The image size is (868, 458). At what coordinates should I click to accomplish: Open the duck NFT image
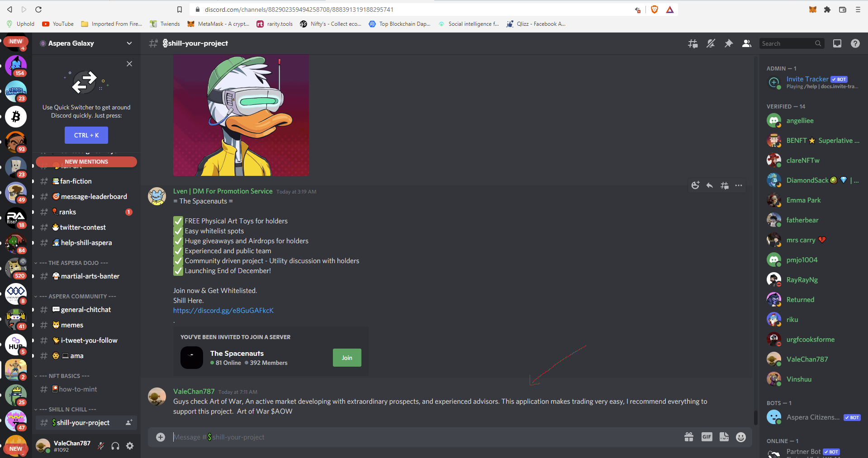[x=241, y=115]
